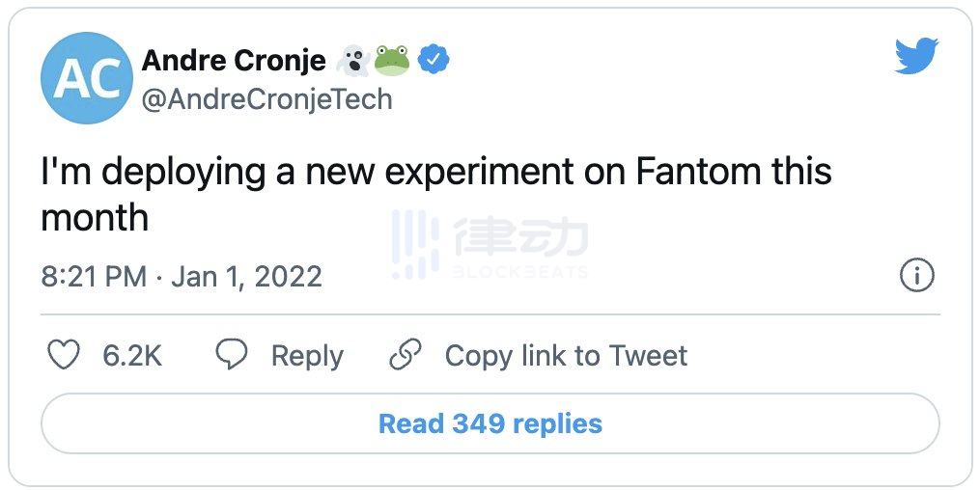The width and height of the screenshot is (980, 490).
Task: Click the reply speech bubble icon
Action: pos(232,355)
